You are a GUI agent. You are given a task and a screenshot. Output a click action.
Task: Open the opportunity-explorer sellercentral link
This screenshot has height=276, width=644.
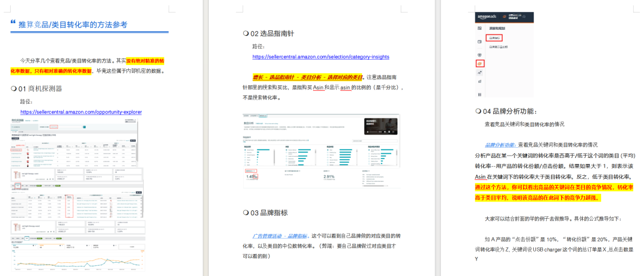(81, 111)
